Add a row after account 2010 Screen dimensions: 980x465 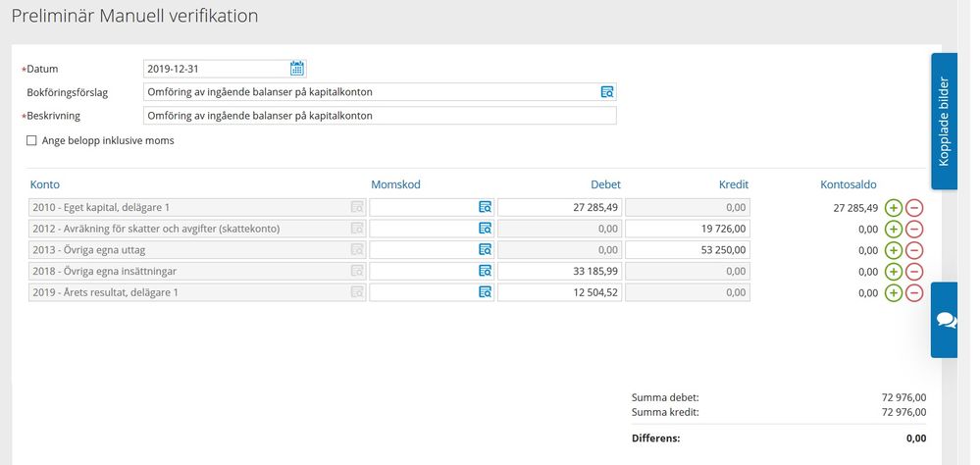[894, 208]
